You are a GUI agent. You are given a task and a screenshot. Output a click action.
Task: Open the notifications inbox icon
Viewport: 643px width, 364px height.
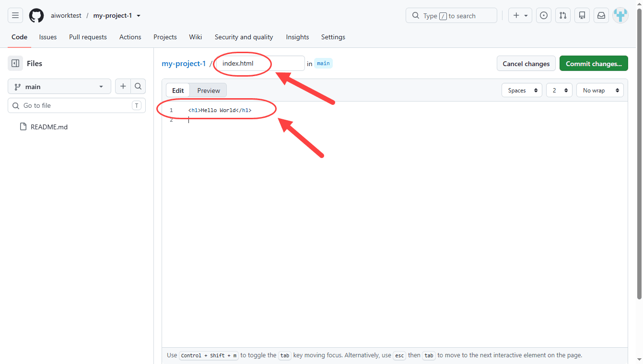tap(601, 15)
